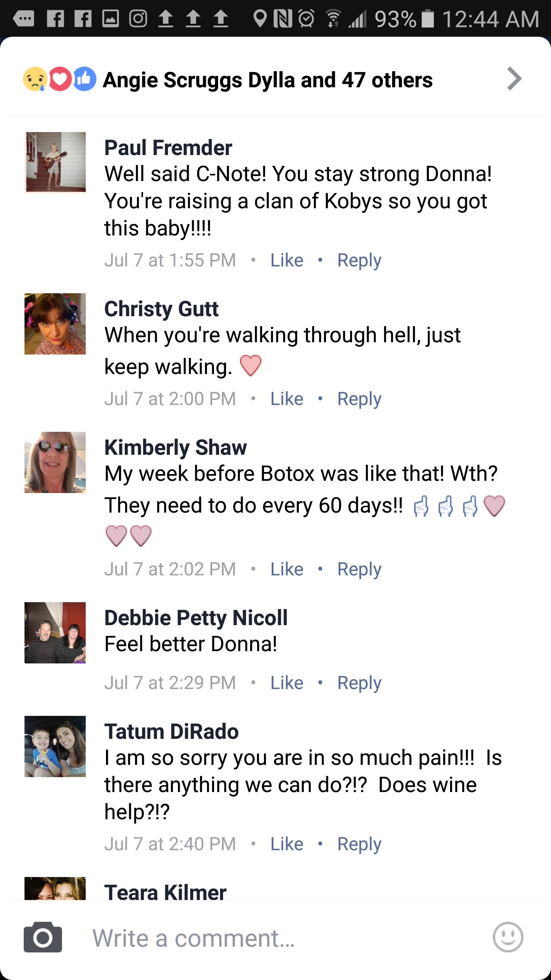Tap the battery icon in status bar
Screen dimensions: 551x980
(428, 18)
